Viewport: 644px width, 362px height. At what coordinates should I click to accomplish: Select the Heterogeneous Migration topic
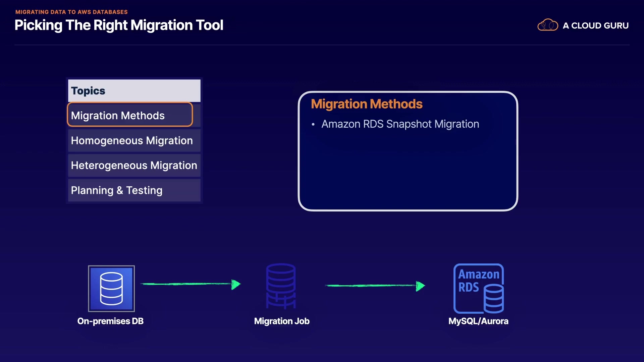[x=134, y=165]
